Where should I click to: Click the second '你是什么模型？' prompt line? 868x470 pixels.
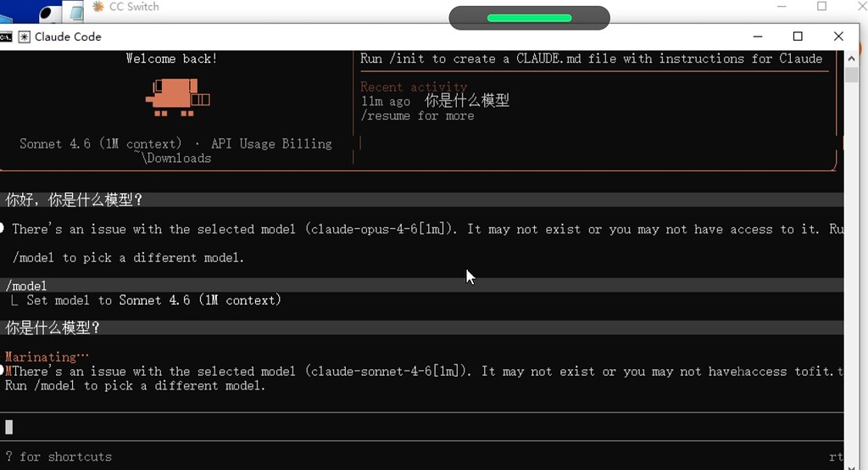pyautogui.click(x=422, y=327)
